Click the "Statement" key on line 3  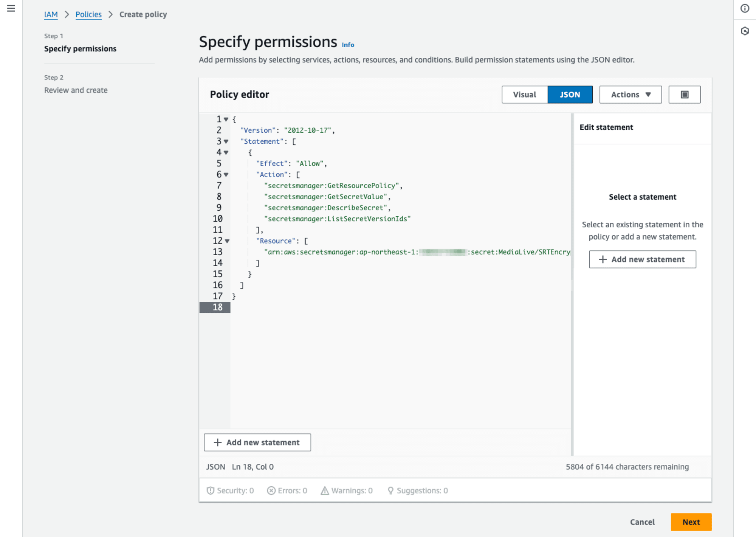262,141
